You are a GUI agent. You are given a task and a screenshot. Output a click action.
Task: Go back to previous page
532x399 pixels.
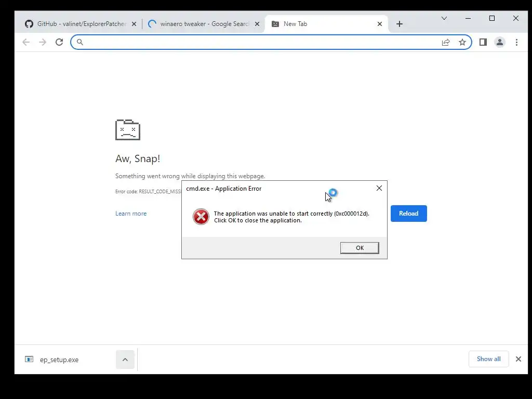coord(26,42)
